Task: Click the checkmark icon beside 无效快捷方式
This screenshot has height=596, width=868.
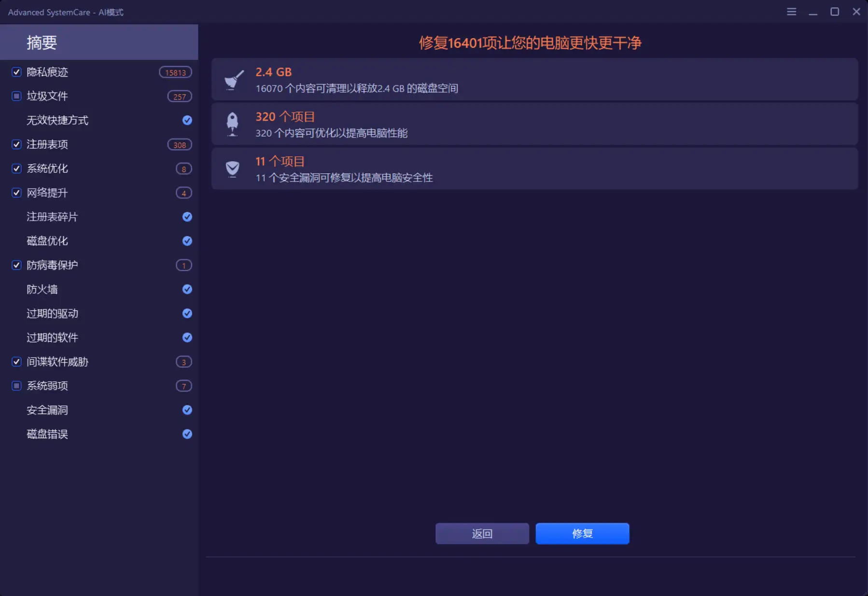Action: [x=187, y=120]
